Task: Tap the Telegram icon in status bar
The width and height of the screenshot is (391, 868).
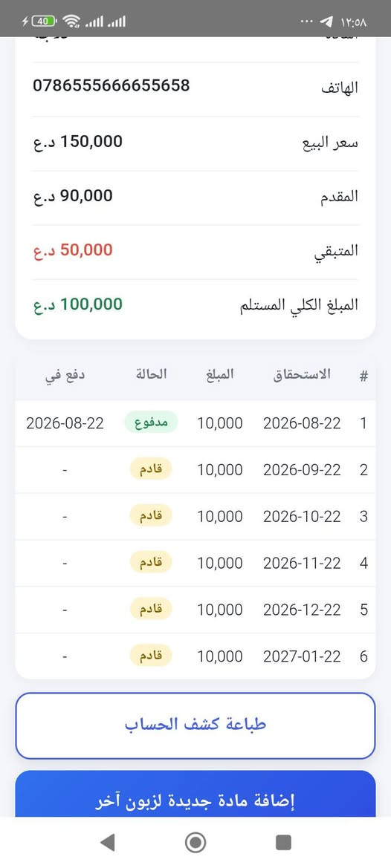Action: tap(326, 22)
